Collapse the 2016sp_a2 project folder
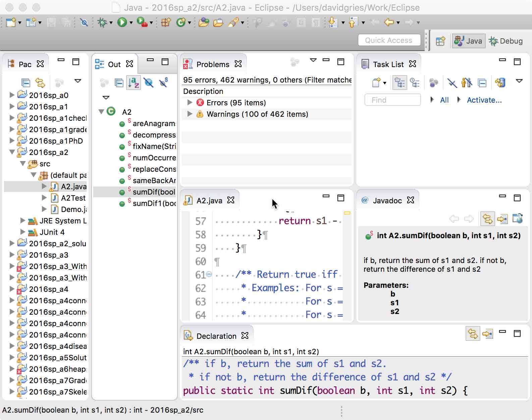The width and height of the screenshot is (532, 420). tap(12, 152)
